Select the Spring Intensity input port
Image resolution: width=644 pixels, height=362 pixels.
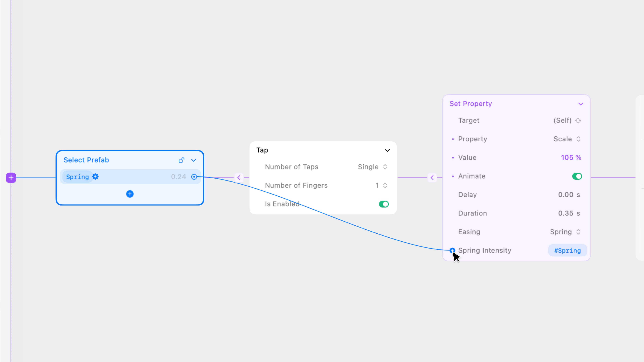coord(452,250)
